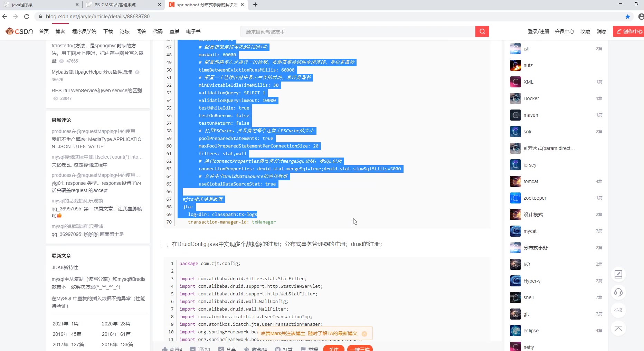Screen dimensions: 644x351
Task: Open 博客 in the CSDN nav
Action: point(60,31)
